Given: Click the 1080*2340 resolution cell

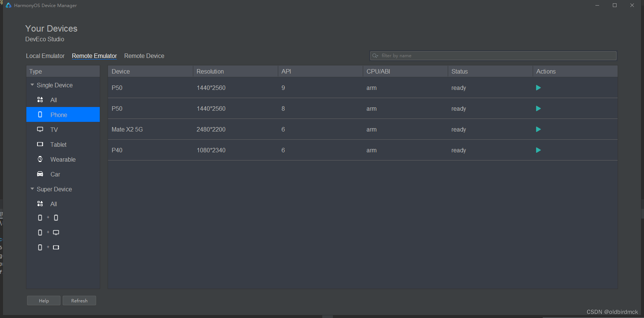Looking at the screenshot, I should (211, 150).
